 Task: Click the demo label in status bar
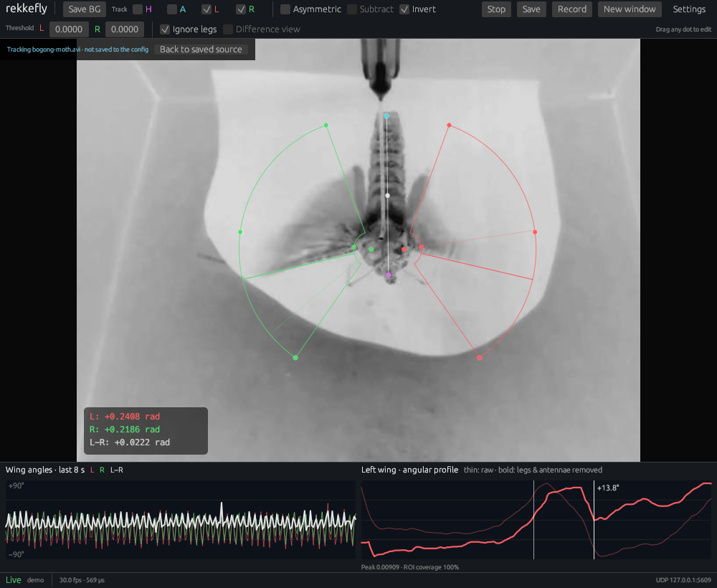pyautogui.click(x=36, y=580)
